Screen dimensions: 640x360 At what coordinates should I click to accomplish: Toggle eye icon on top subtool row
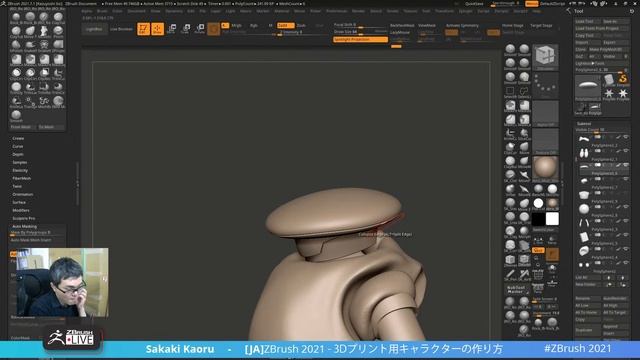(x=626, y=137)
